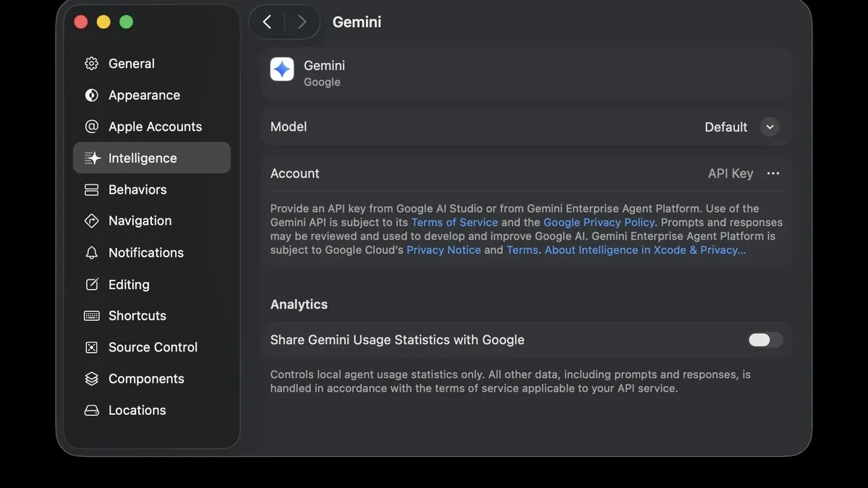Go back with the left chevron
868x488 pixels.
[267, 22]
